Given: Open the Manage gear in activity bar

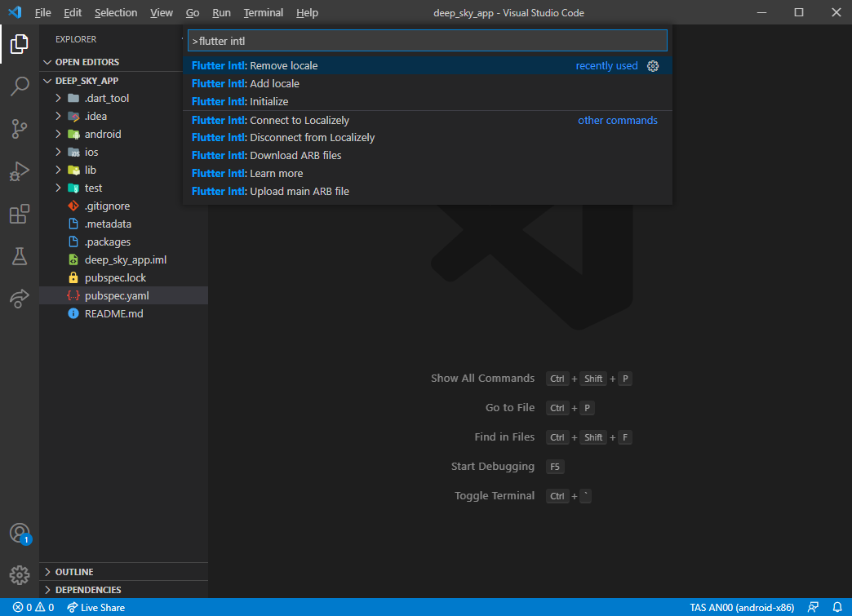Looking at the screenshot, I should 20,574.
